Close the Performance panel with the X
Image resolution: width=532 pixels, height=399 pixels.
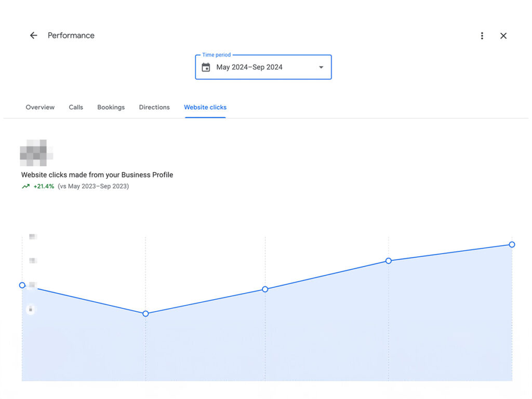tap(503, 36)
